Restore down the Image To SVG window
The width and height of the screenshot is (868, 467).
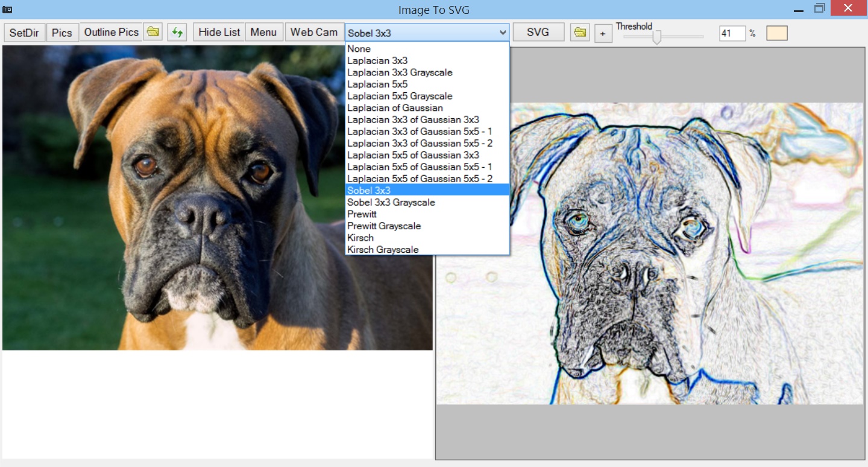tap(819, 8)
